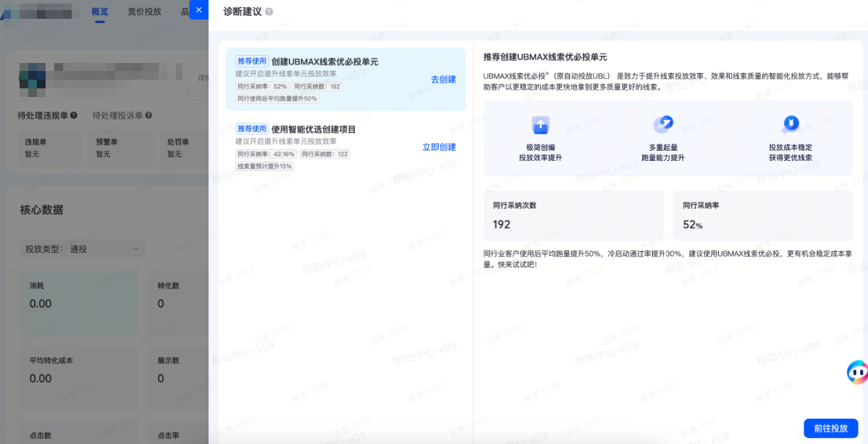The width and height of the screenshot is (868, 444).
Task: Click the 同行采纳率：52% tag
Action: 262,87
